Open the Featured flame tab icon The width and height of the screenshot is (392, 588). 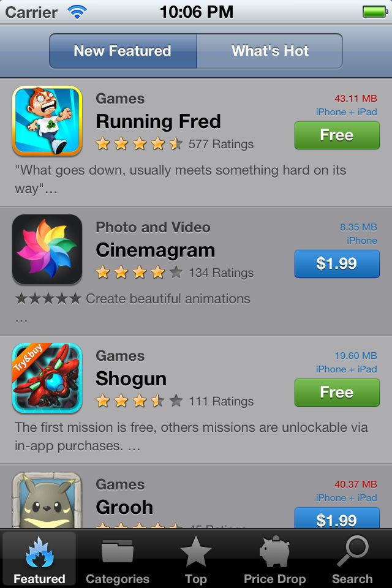pyautogui.click(x=39, y=552)
